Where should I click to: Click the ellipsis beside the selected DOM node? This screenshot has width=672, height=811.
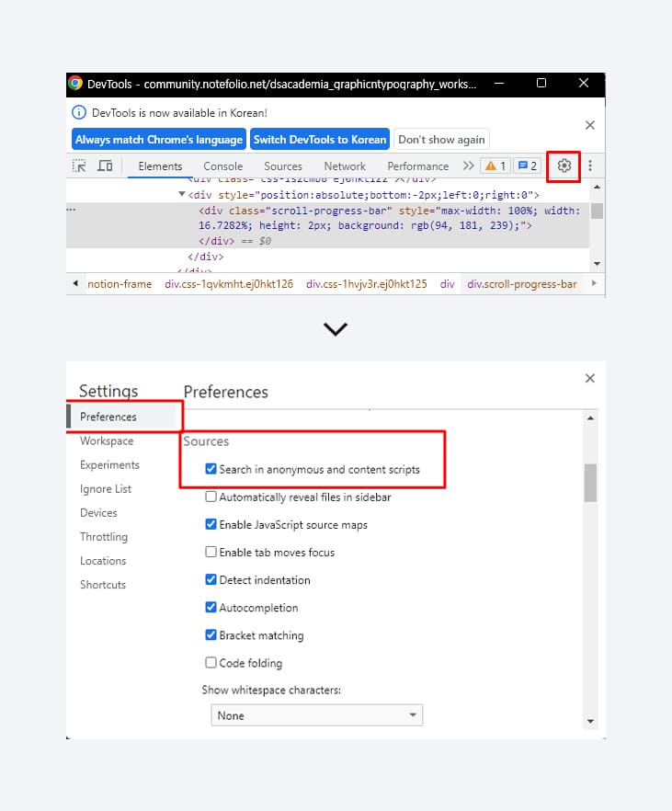[x=72, y=210]
